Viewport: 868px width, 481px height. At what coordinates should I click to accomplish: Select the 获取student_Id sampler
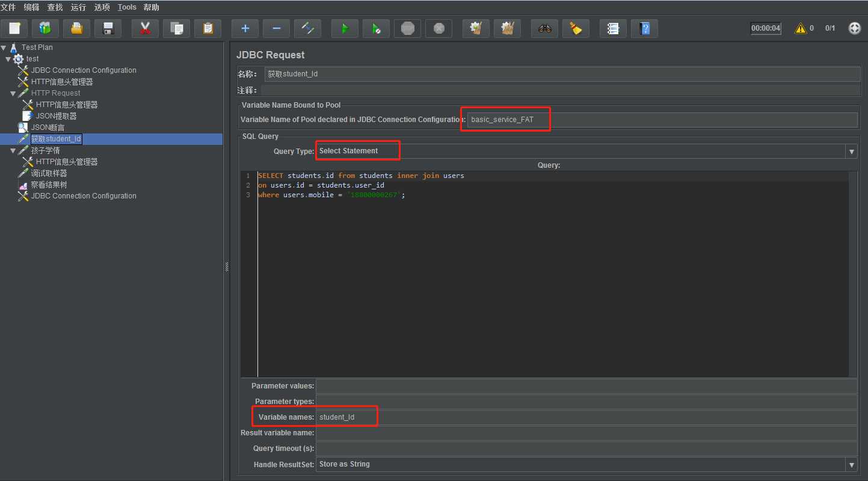(56, 139)
